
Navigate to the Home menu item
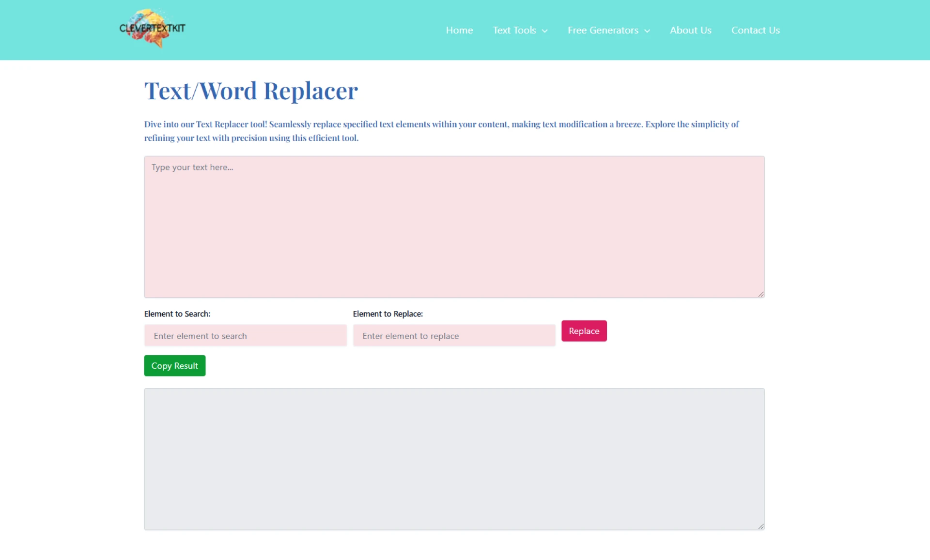pos(459,30)
